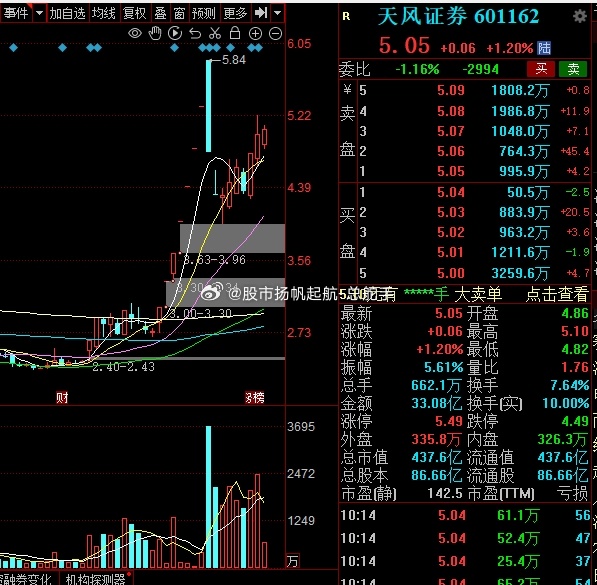Open the 事件 dropdown arrow

pyautogui.click(x=39, y=13)
